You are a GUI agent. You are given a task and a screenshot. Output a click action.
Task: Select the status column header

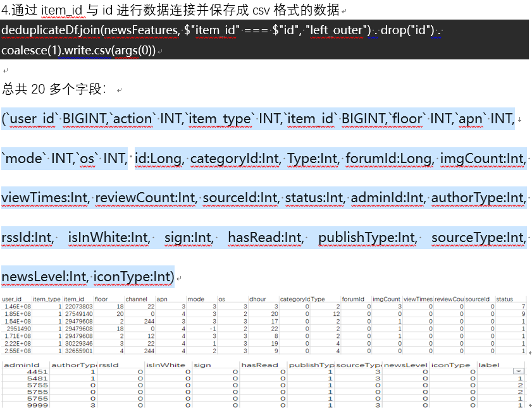pyautogui.click(x=505, y=299)
